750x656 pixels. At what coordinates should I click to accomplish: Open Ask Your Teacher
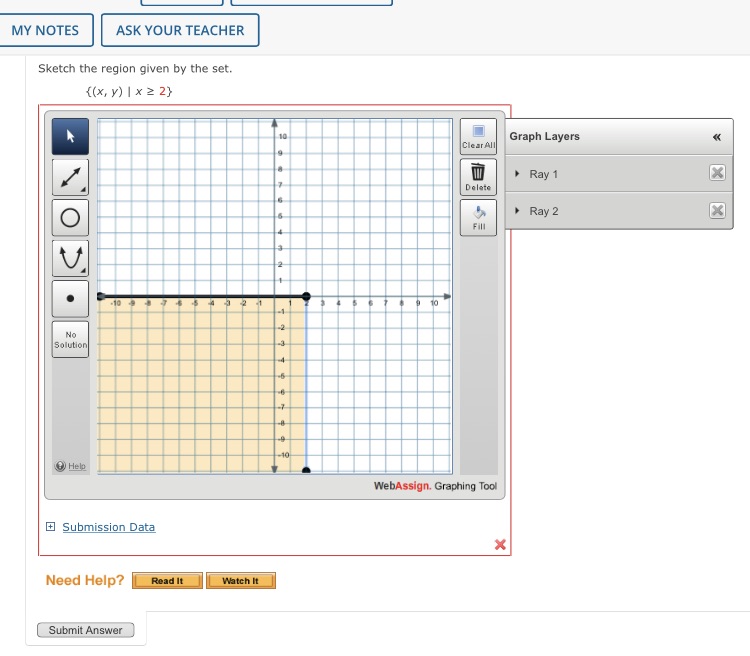click(180, 30)
